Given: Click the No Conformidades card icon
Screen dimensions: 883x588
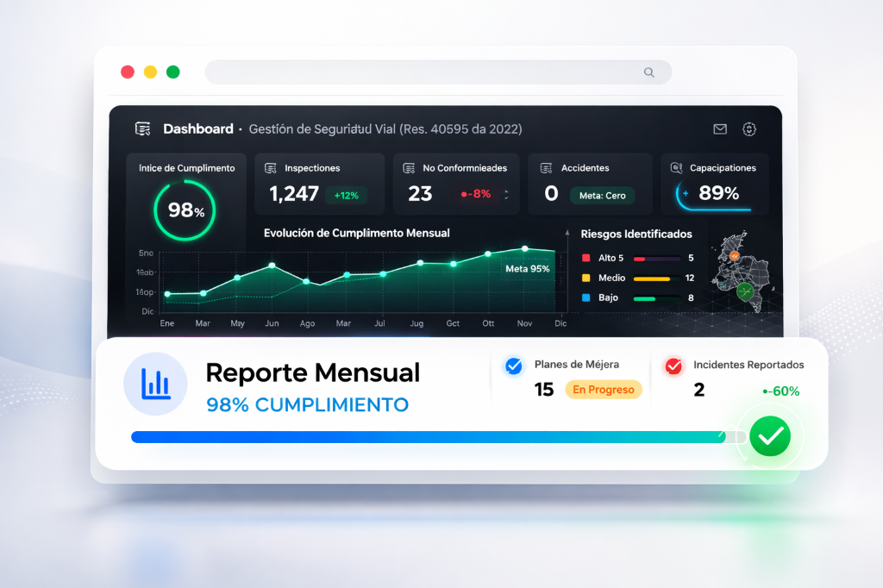Looking at the screenshot, I should [409, 168].
